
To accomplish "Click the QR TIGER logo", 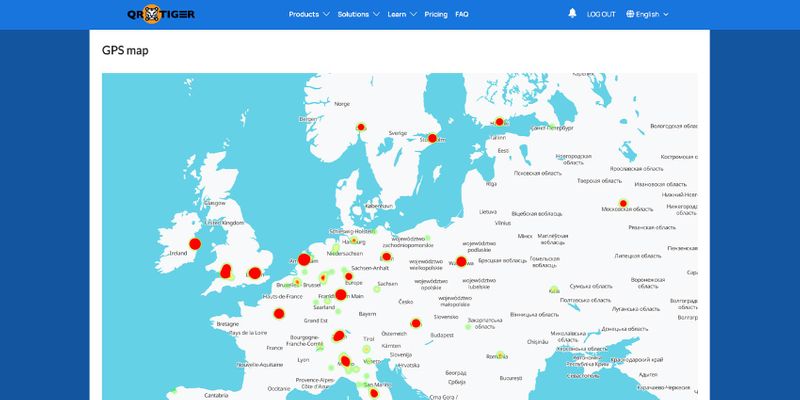I will click(x=161, y=14).
